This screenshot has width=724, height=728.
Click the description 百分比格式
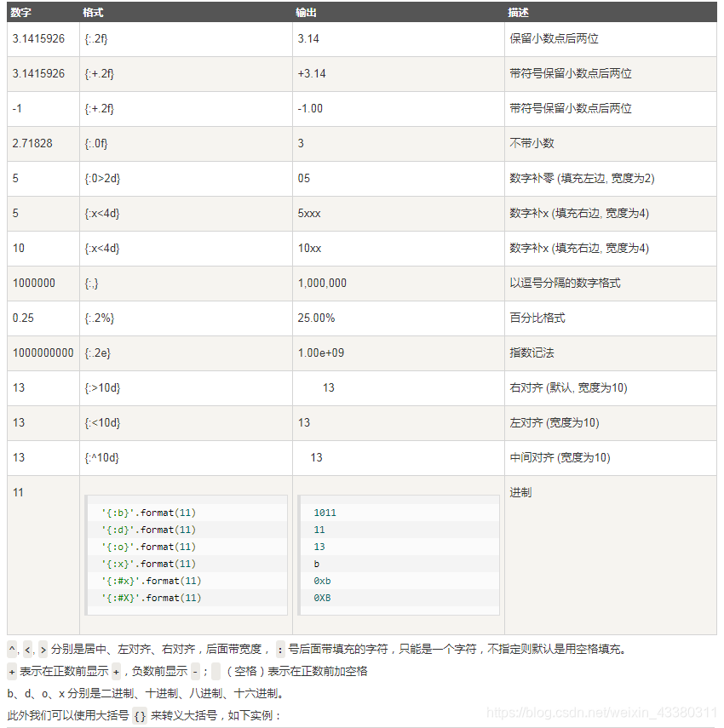pyautogui.click(x=537, y=318)
